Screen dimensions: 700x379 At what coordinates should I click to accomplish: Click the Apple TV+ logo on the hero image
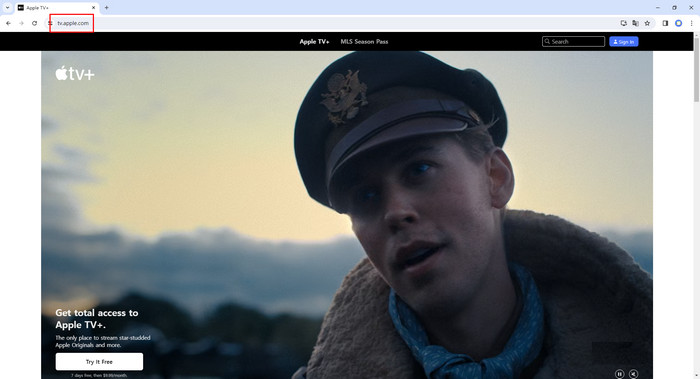75,74
